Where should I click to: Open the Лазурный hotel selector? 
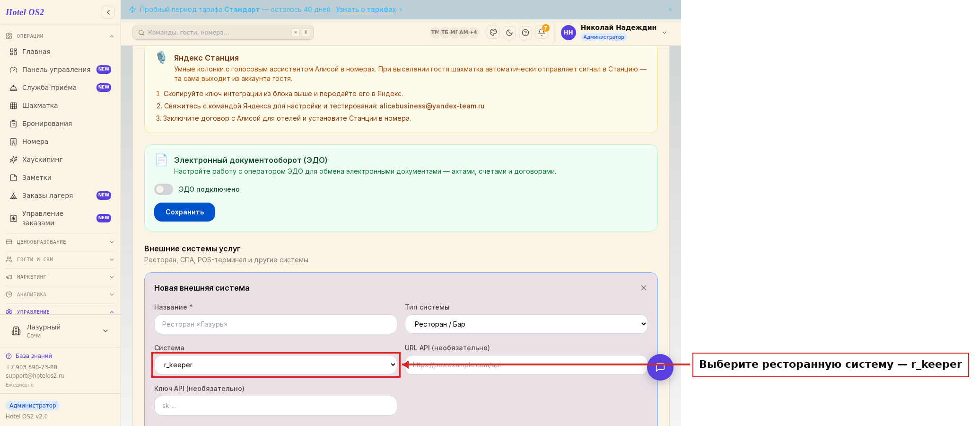pos(60,331)
